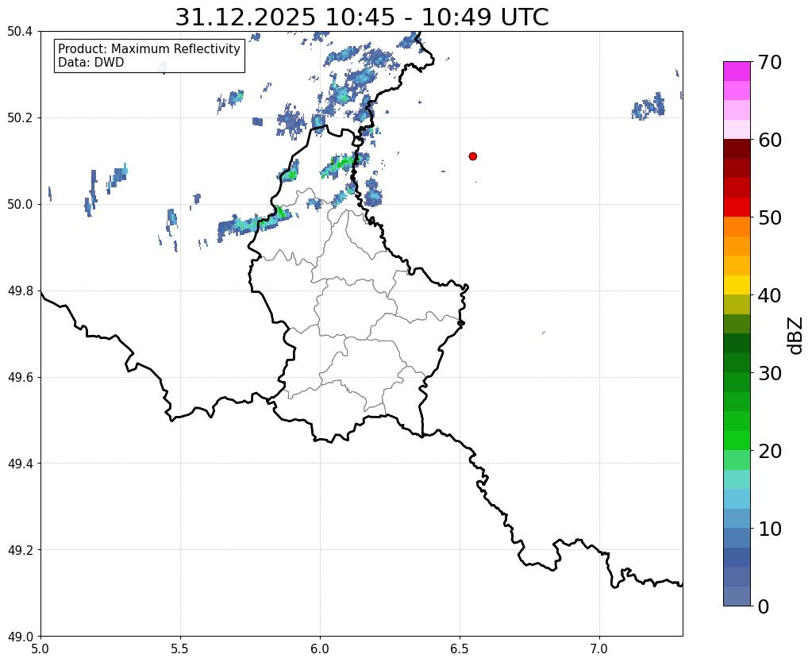Click the latitude tick label "50.4"
Screen dimensions: 812x662
(x=20, y=32)
